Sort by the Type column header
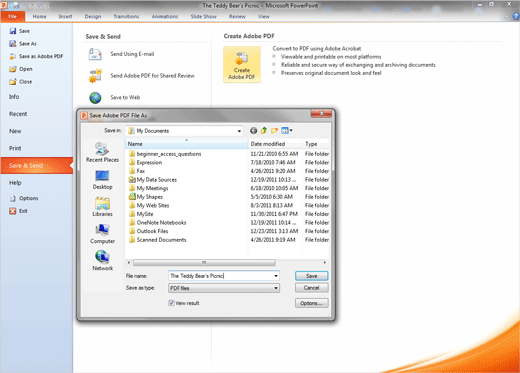520x373 pixels. pos(316,144)
